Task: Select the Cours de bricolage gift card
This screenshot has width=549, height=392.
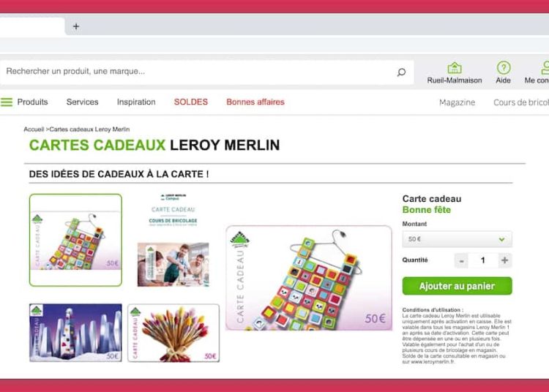Action: coord(173,240)
